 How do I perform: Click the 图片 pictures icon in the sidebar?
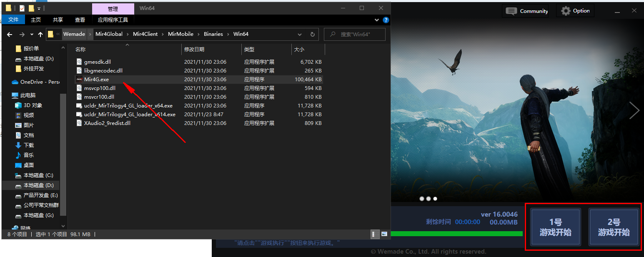[x=18, y=125]
